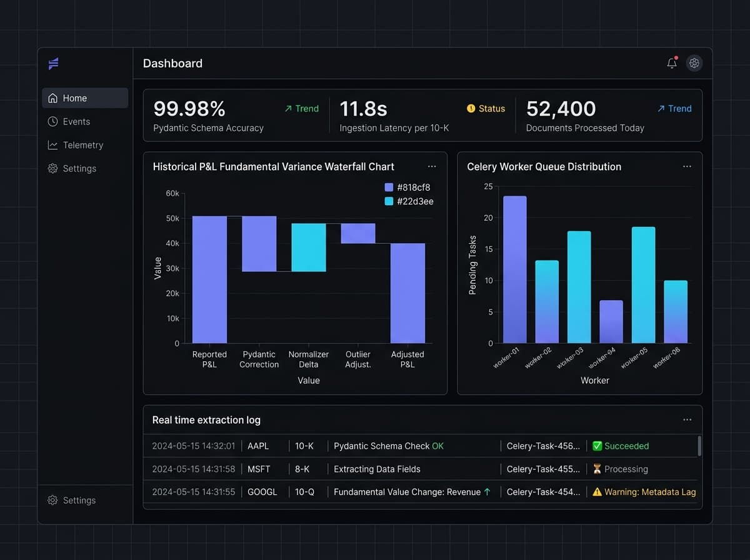Screen dimensions: 750x560
Task: Click the hourglass Processing icon
Action: point(597,469)
